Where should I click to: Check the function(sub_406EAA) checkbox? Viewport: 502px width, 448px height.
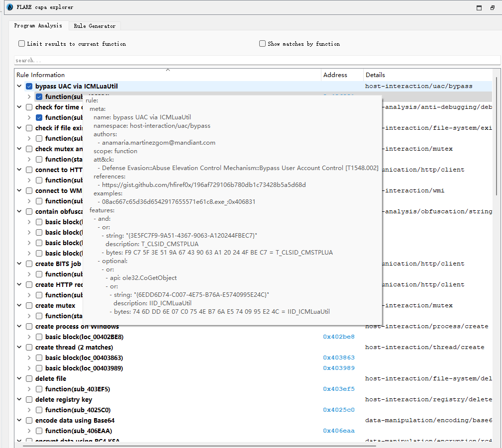[39, 431]
